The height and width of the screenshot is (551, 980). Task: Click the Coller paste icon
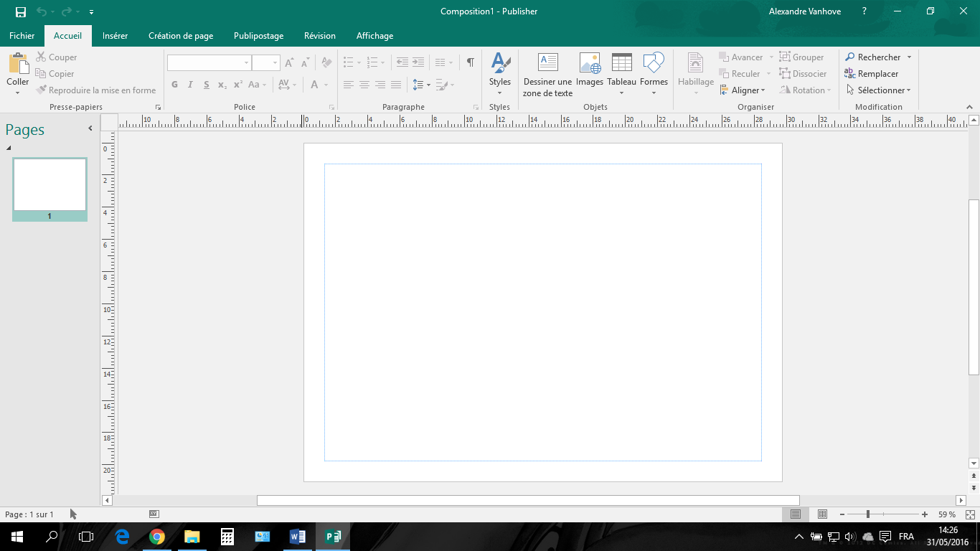click(18, 64)
